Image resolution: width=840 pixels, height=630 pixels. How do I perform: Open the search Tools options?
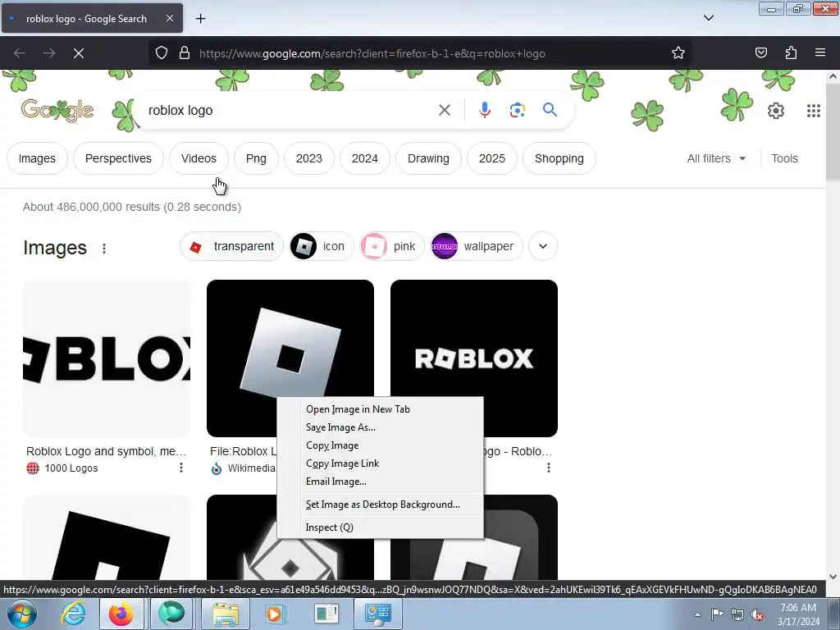click(784, 158)
